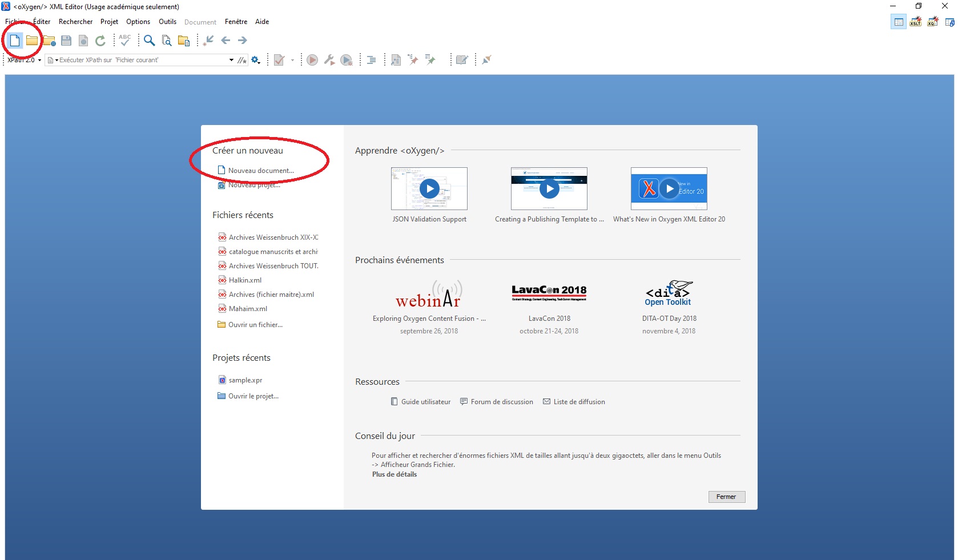Open the Options menu
This screenshot has height=560, width=958.
[138, 22]
